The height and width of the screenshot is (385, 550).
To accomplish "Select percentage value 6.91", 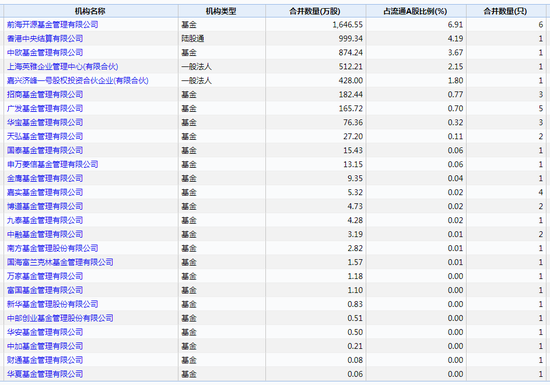I will tap(455, 25).
